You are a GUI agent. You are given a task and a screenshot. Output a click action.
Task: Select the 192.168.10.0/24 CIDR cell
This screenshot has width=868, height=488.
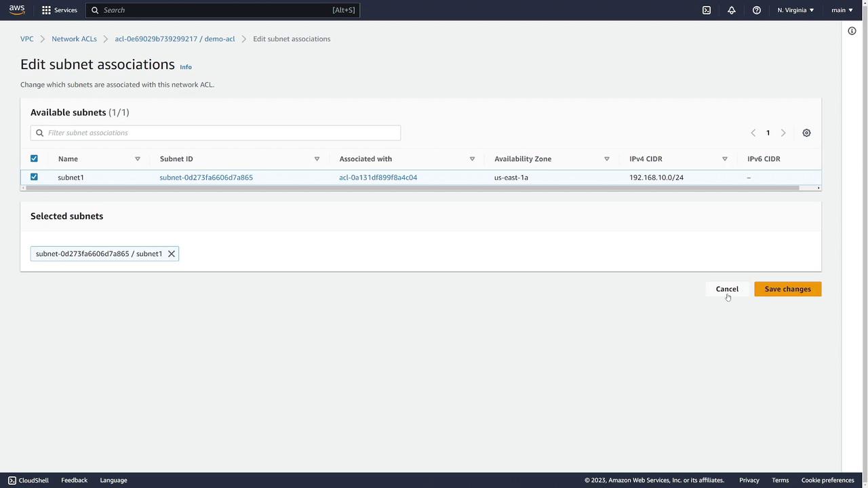[x=656, y=178]
